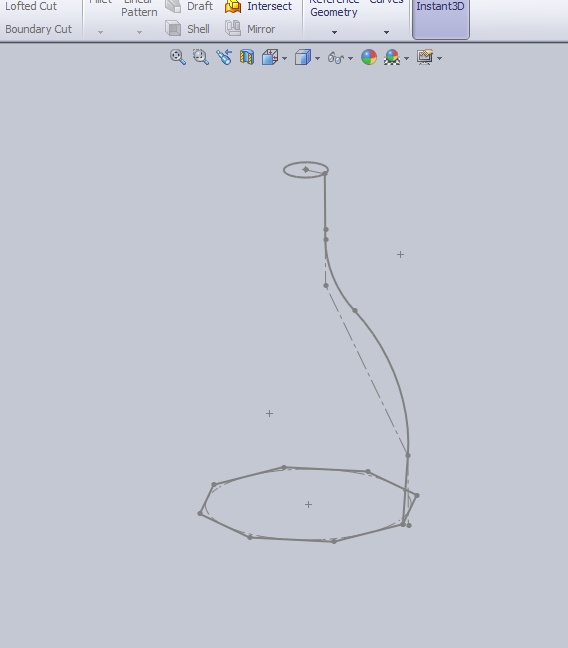Open the View Orientation cube icon
Viewport: 568px width, 648px height.
point(270,57)
